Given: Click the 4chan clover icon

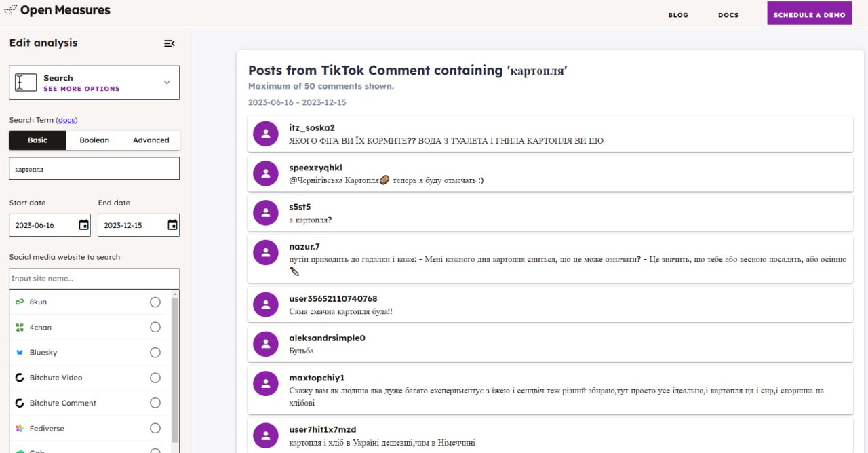Looking at the screenshot, I should 20,327.
